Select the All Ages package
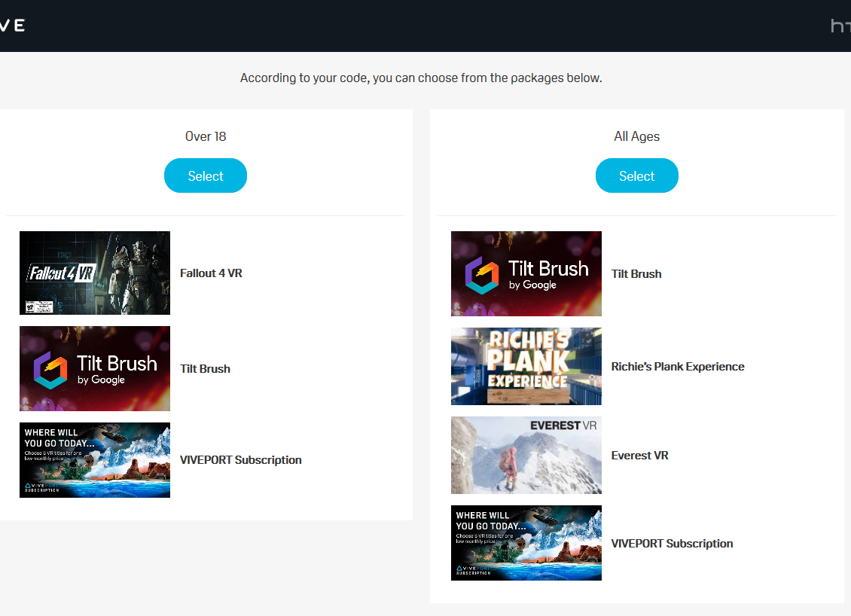 point(636,176)
